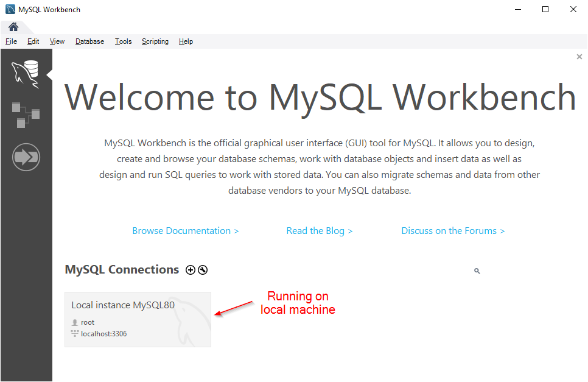
Task: Follow the Read the Blog link
Action: [x=320, y=231]
